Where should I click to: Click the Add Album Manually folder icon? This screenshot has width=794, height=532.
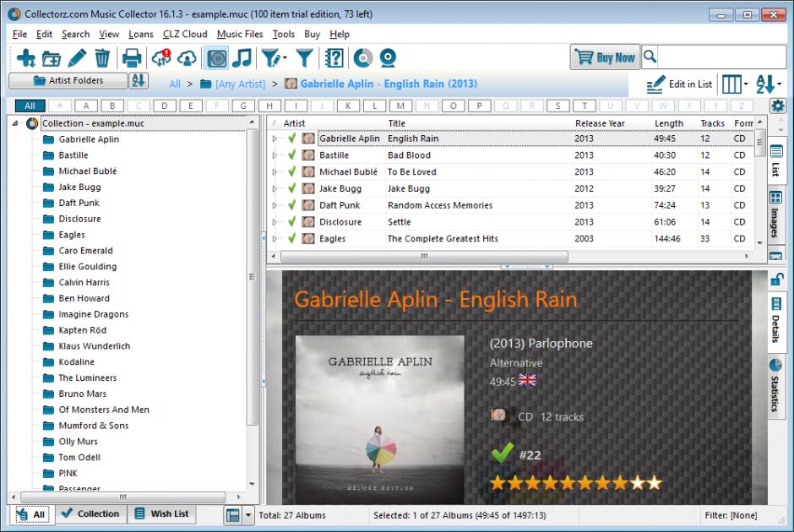click(x=52, y=58)
